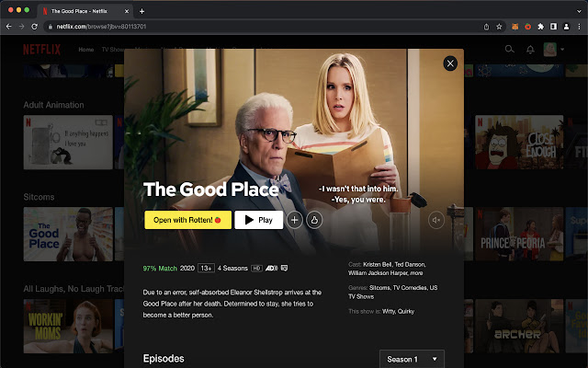Click the 97% Match text
The image size is (588, 368).
[x=160, y=268]
